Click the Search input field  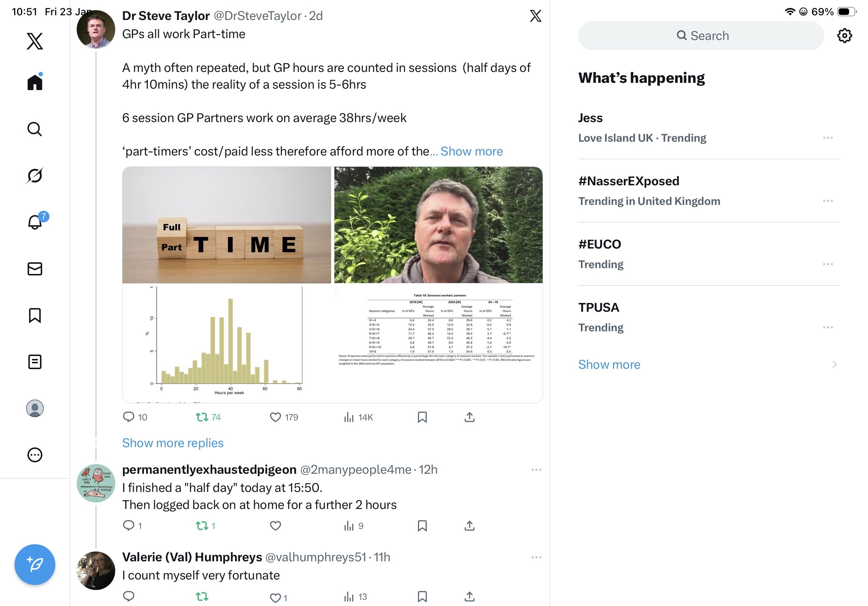coord(700,36)
